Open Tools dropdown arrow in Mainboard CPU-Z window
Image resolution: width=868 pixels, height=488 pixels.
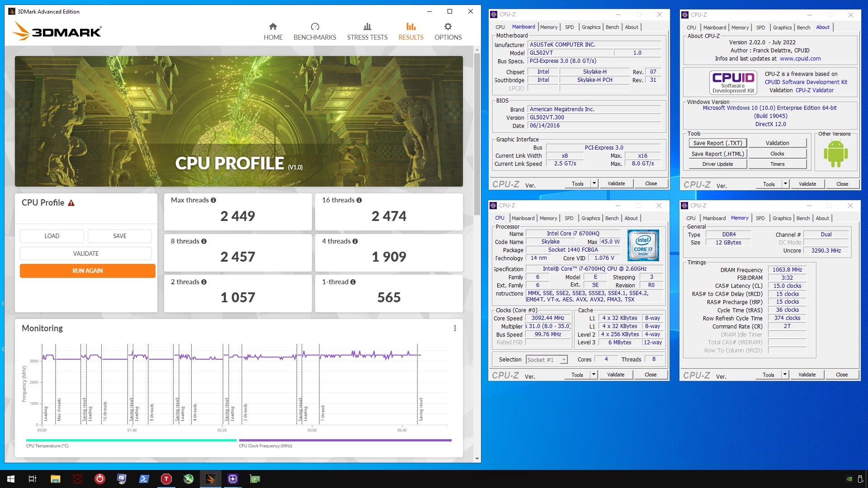coord(594,183)
